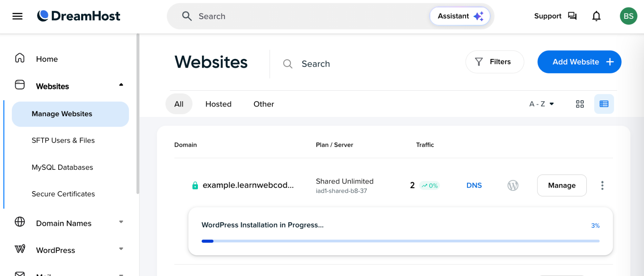The height and width of the screenshot is (276, 644).
Task: Open the three-dot options menu for the website
Action: point(602,185)
